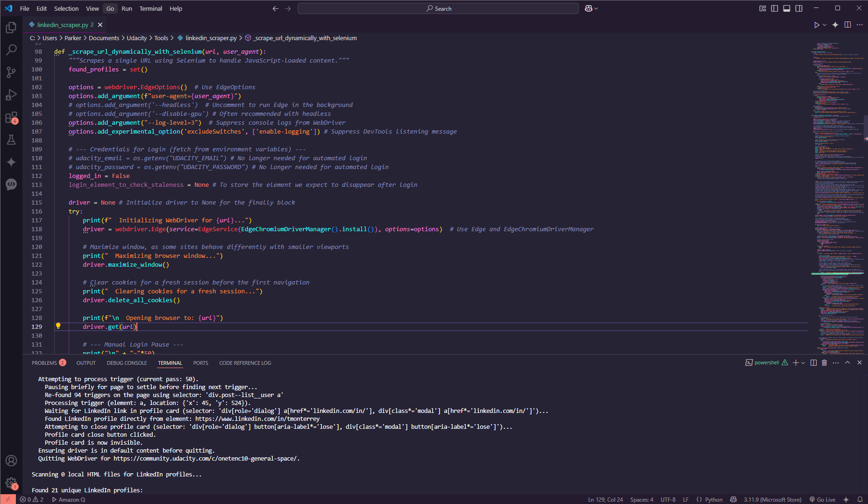868x504 pixels.
Task: Open the View menu
Action: pyautogui.click(x=92, y=8)
